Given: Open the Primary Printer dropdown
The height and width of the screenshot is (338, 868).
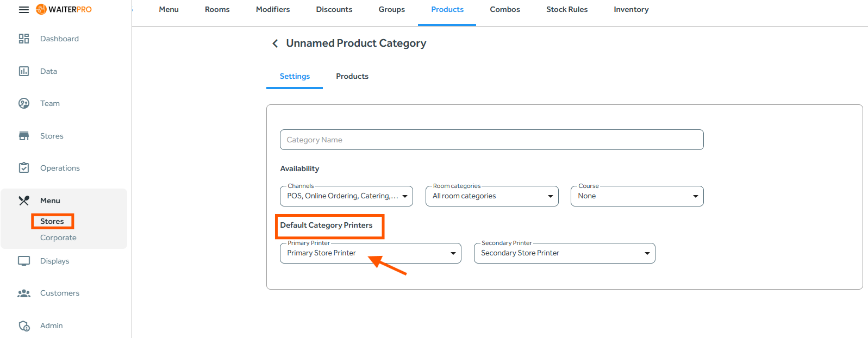Looking at the screenshot, I should coord(371,253).
